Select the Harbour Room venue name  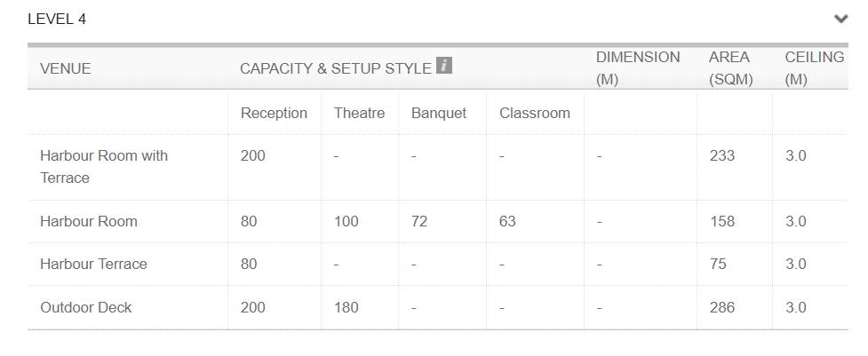coord(89,222)
